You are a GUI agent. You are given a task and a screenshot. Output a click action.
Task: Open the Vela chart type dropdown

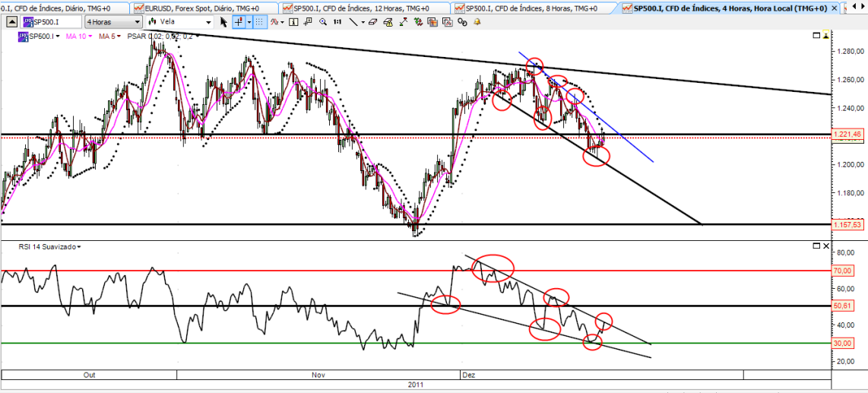pos(179,21)
